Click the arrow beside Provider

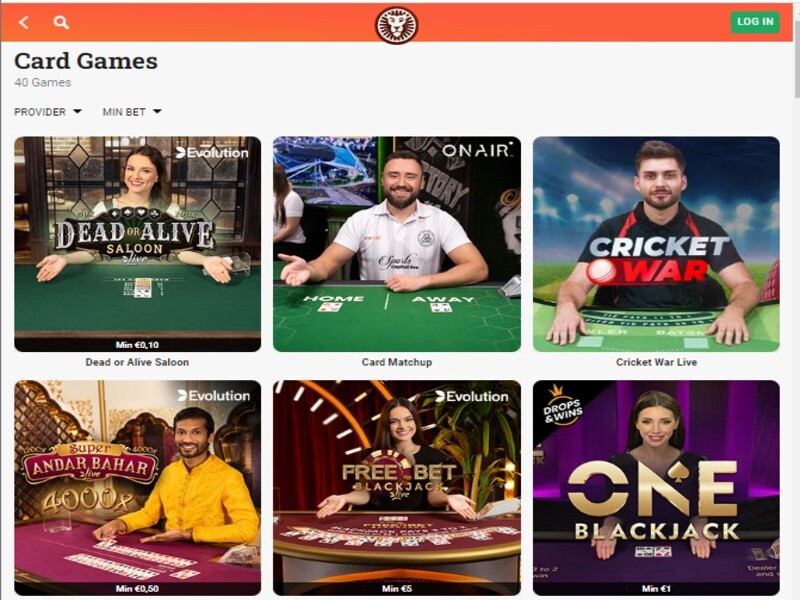pyautogui.click(x=77, y=111)
